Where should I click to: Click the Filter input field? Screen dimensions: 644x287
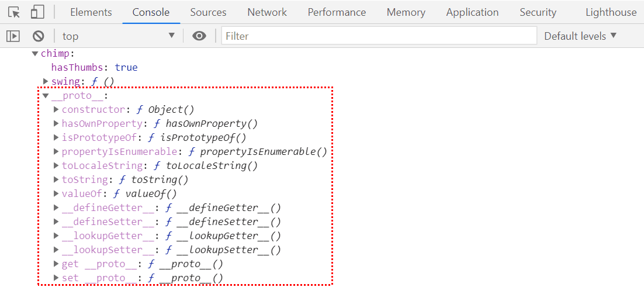coord(379,36)
